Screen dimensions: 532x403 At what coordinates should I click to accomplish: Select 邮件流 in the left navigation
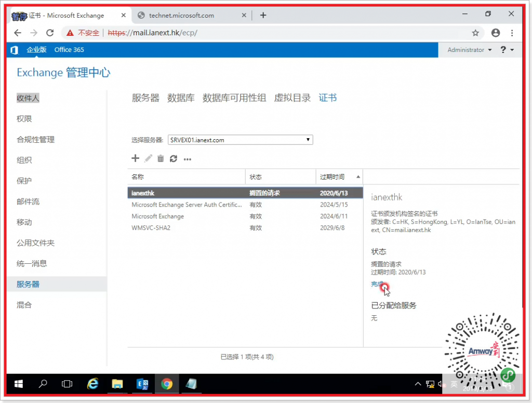(x=28, y=202)
